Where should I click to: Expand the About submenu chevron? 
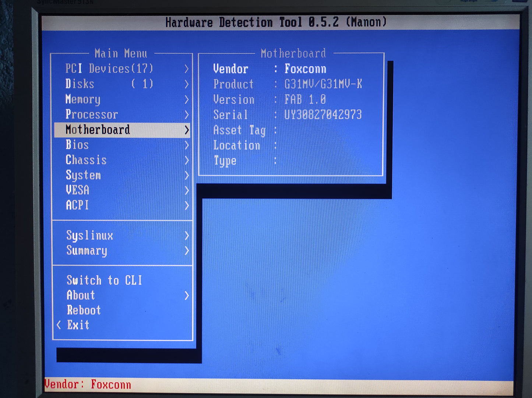tap(187, 296)
